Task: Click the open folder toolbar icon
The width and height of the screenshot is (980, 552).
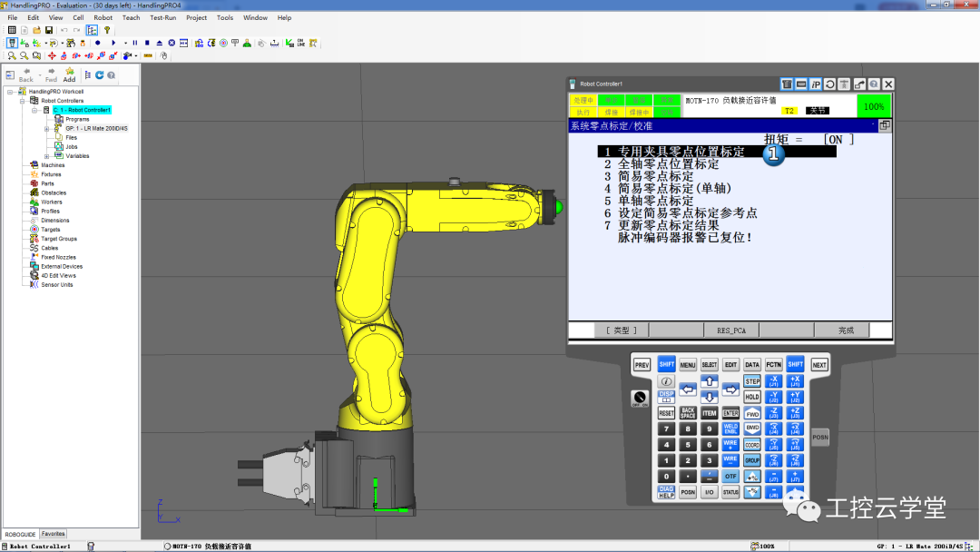Action: [x=37, y=30]
